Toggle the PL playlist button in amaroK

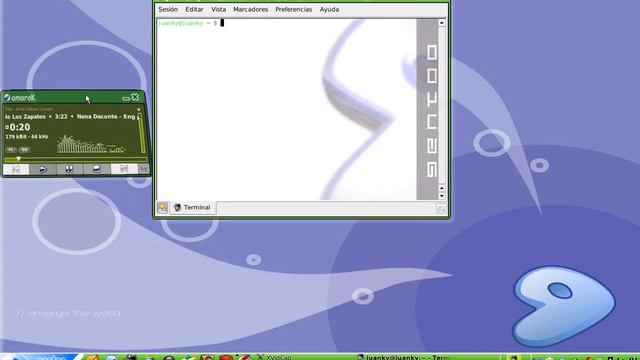(x=11, y=150)
